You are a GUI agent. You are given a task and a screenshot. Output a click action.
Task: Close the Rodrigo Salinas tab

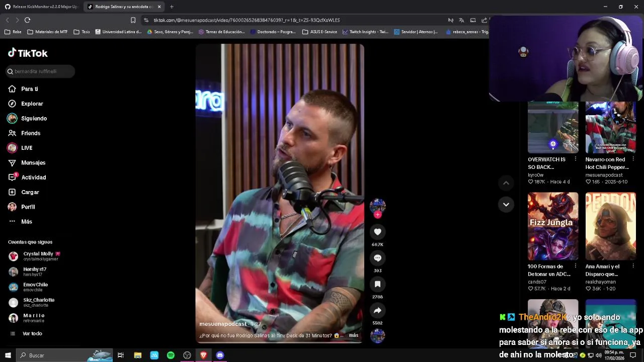159,7
